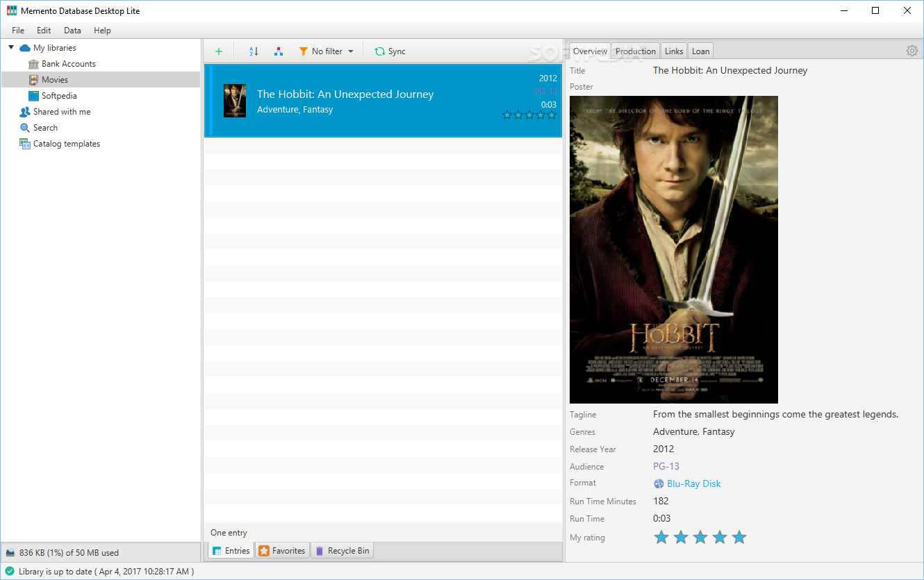Open the Edit menu

coord(44,31)
